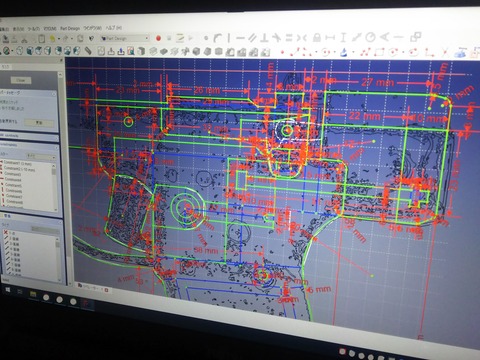Choose the create point sketch tool
Screen dimensions: 480x360
tap(282, 52)
